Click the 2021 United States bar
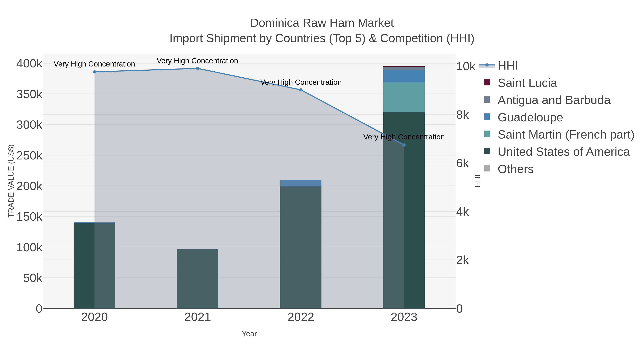644x362 pixels. click(x=197, y=279)
